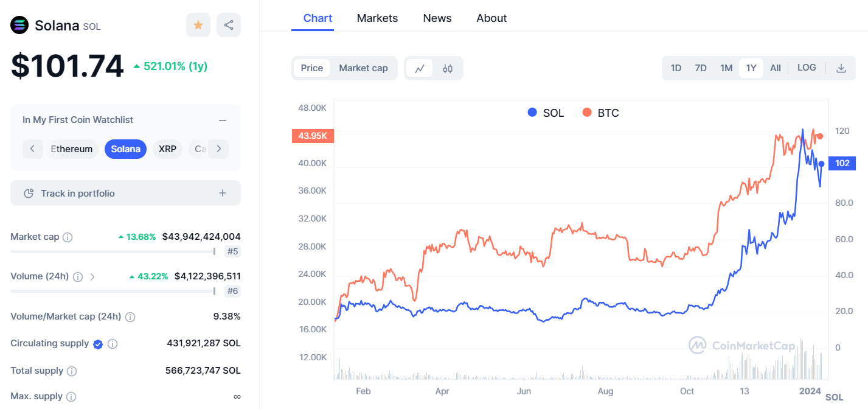Click the 566,723,747 SOL total supply
The width and height of the screenshot is (868, 409).
[x=203, y=371]
